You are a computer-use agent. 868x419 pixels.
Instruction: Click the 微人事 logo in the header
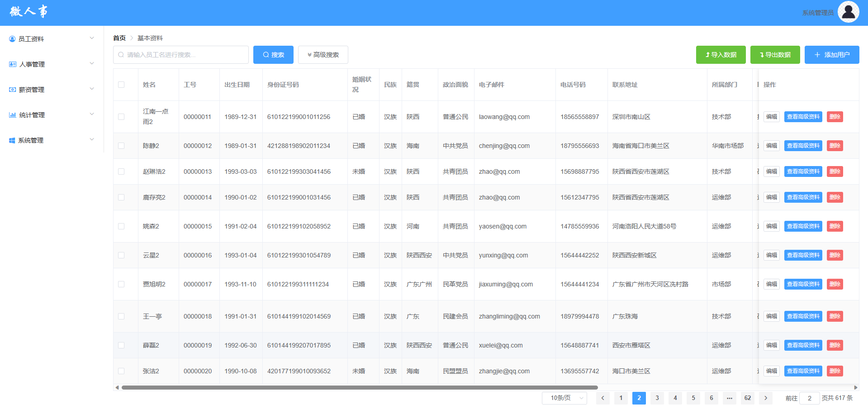(x=28, y=11)
